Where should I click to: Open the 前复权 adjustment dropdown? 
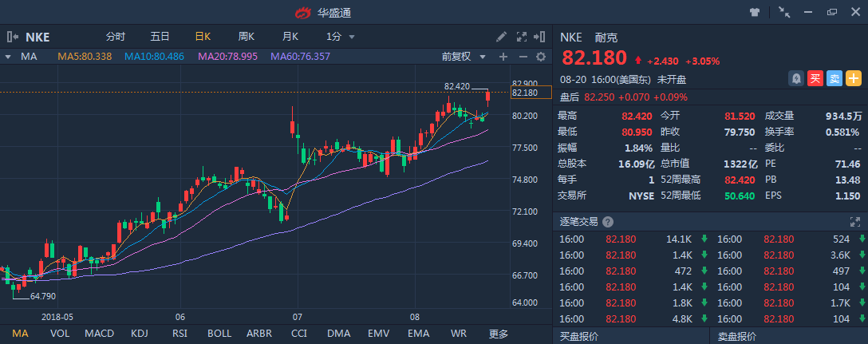(464, 57)
